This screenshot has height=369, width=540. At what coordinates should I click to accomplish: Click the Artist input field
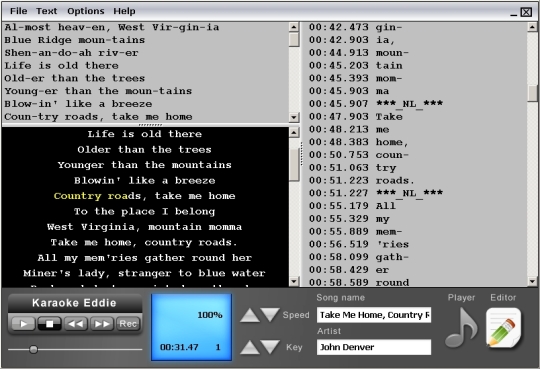point(374,347)
